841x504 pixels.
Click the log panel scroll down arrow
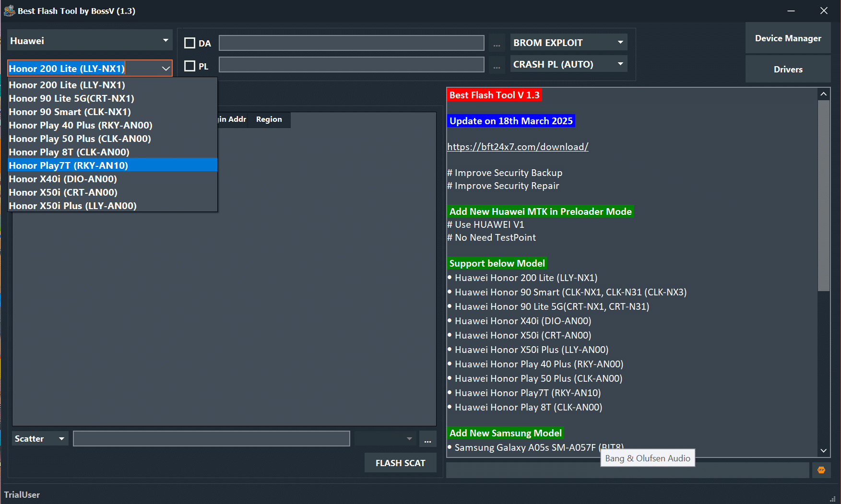[824, 451]
